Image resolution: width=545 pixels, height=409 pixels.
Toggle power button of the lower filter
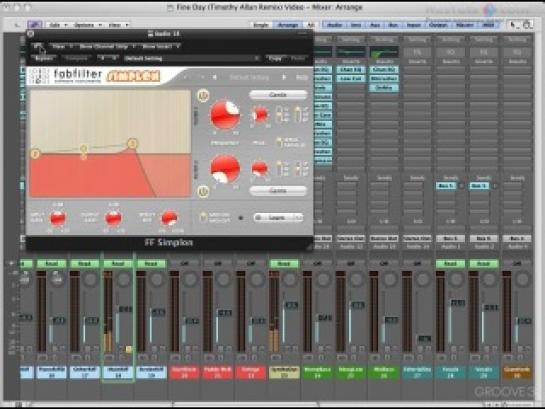point(203,191)
